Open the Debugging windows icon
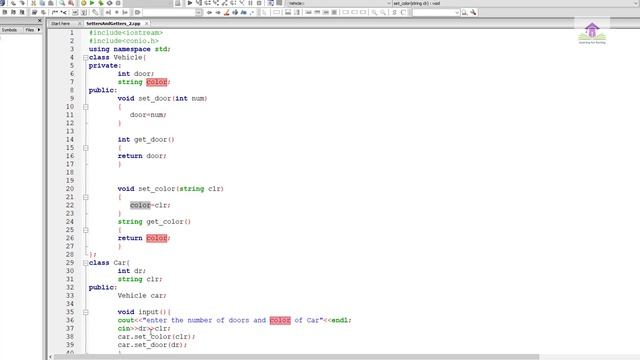This screenshot has width=640, height=360. coord(270,3)
